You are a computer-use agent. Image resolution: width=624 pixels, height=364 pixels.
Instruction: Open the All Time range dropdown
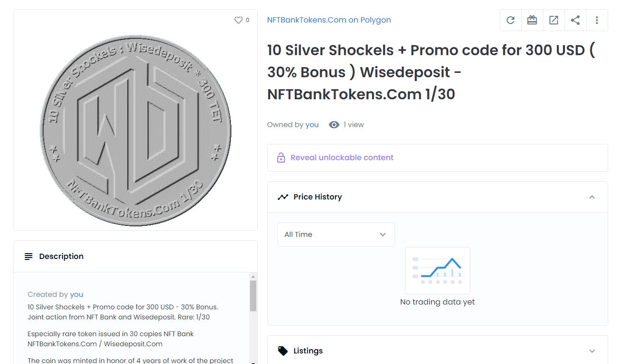(336, 235)
